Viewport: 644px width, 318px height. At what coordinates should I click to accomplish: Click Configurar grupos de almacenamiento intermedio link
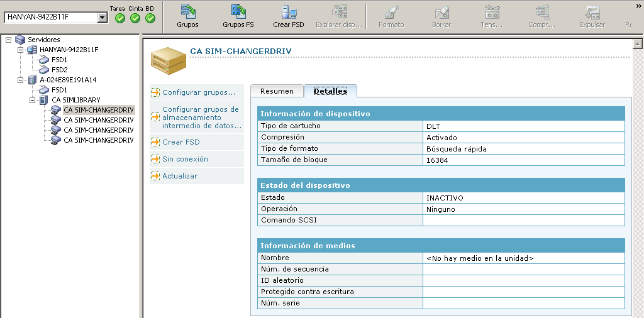(x=202, y=118)
